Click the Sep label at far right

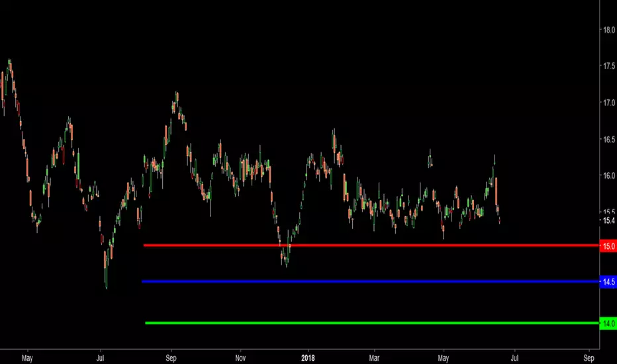tap(589, 358)
